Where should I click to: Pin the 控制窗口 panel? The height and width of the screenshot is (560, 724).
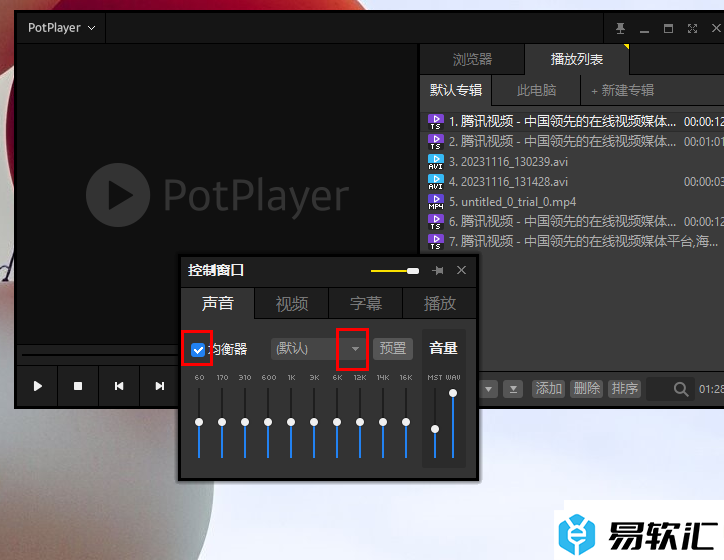(x=438, y=271)
